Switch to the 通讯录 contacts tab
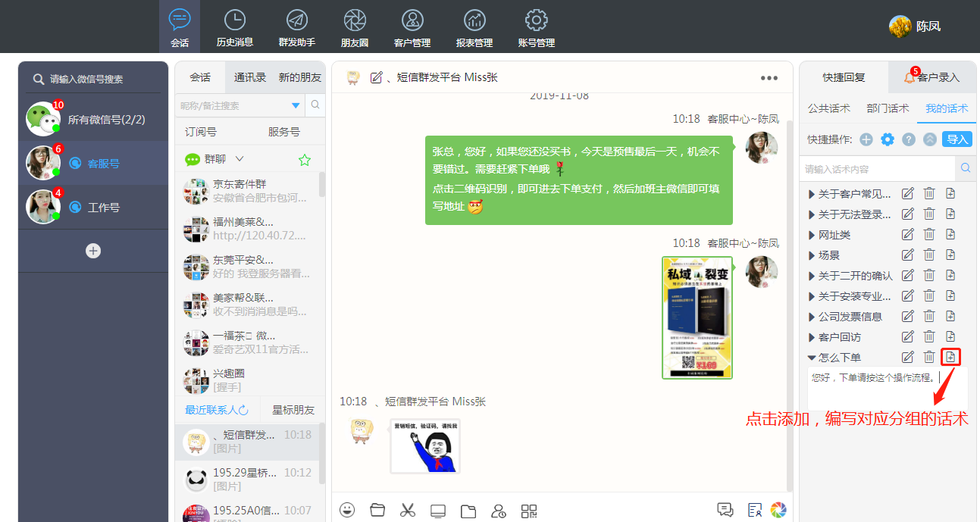This screenshot has height=522, width=980. coord(250,77)
